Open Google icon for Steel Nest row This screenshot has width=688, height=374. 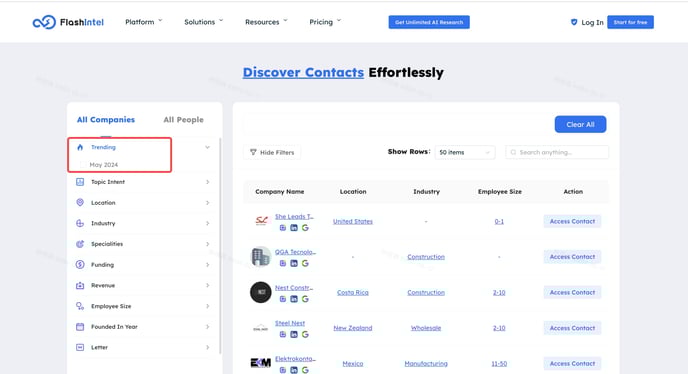tap(305, 334)
